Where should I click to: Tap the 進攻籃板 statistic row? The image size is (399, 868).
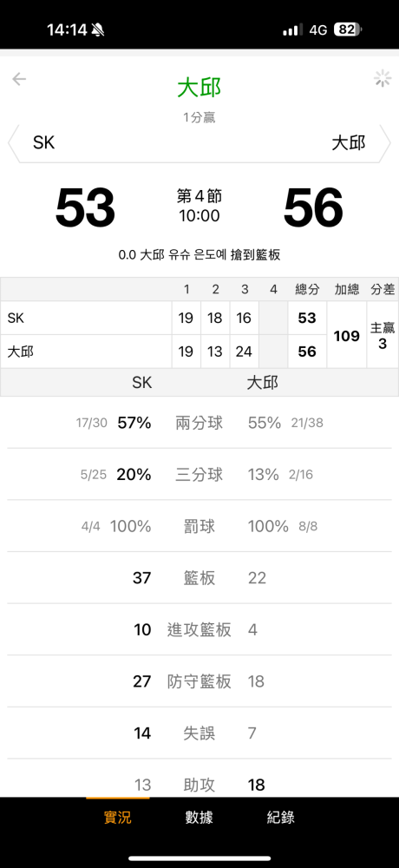click(x=199, y=629)
